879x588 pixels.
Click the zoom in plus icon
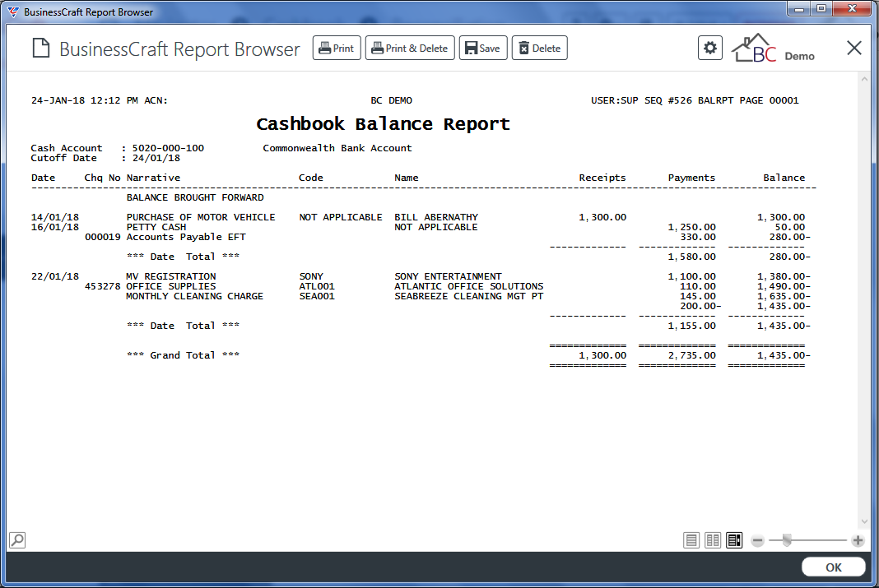click(858, 540)
